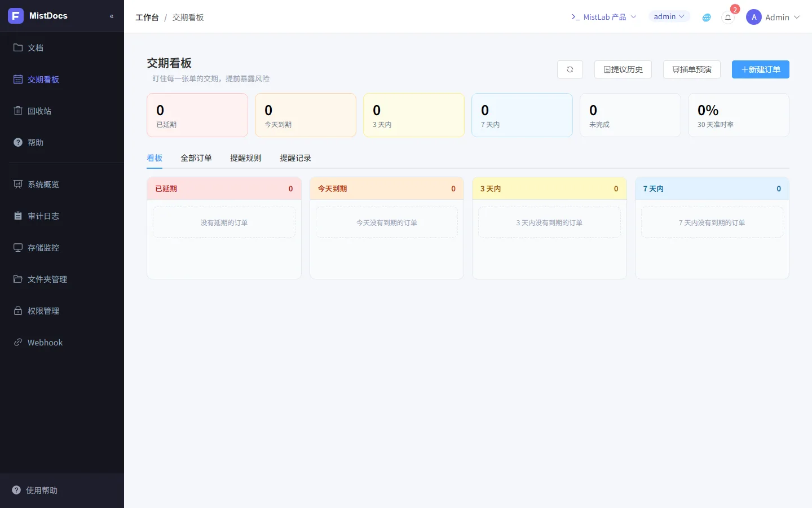Viewport: 812px width, 508px height.
Task: Open 权限管理 settings
Action: 62,311
